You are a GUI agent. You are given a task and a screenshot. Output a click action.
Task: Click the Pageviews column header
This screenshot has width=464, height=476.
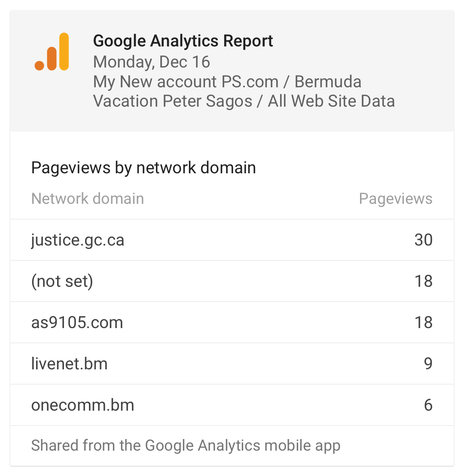click(x=395, y=199)
